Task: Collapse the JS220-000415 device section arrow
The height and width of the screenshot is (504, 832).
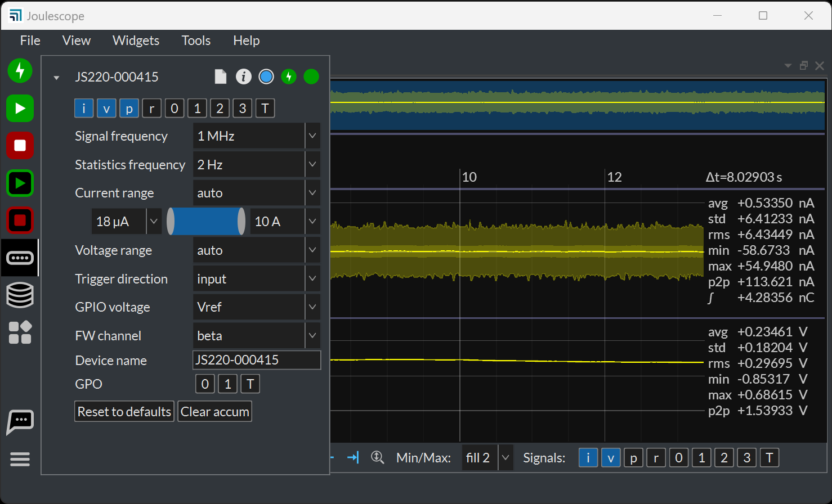Action: [x=56, y=78]
